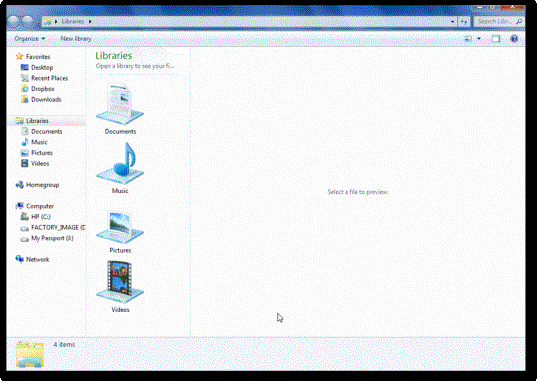Click the Videos label under large icon
This screenshot has height=381, width=537.
click(120, 309)
